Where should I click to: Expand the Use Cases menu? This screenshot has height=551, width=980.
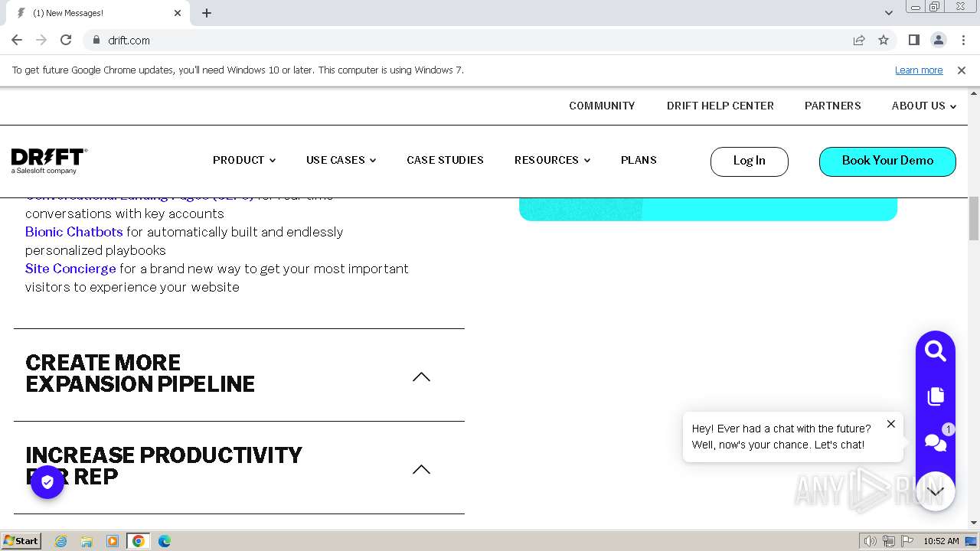pyautogui.click(x=341, y=160)
